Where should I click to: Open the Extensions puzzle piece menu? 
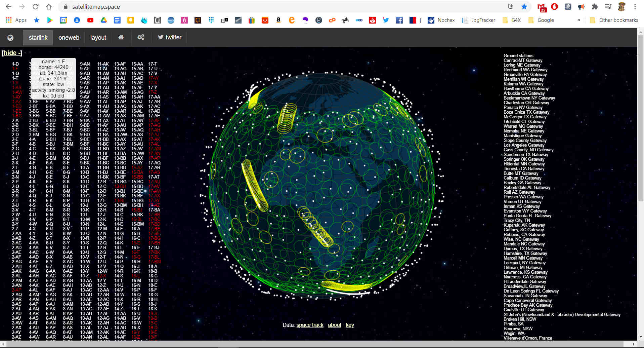pos(595,7)
